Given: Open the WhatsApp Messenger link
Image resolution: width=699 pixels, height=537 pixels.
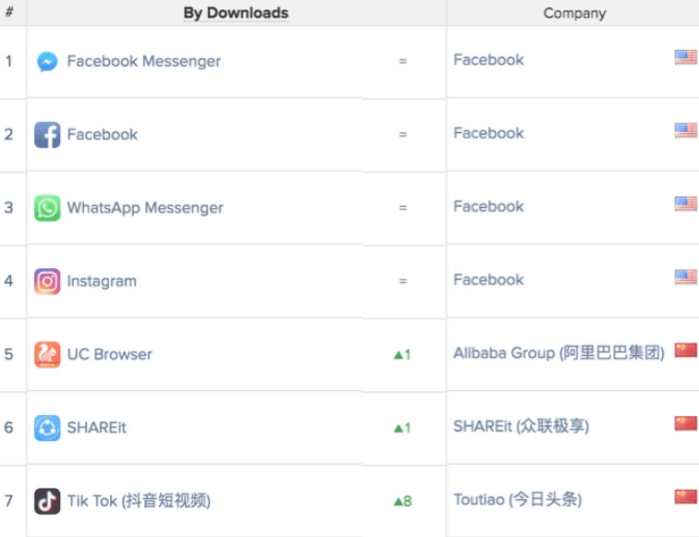Looking at the screenshot, I should pyautogui.click(x=145, y=208).
